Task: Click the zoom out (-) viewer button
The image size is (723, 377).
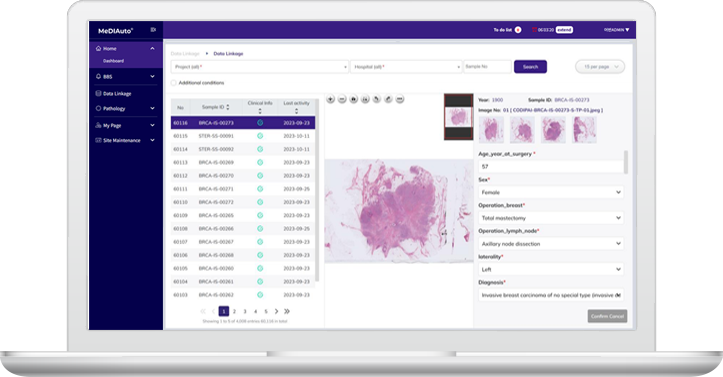Action: [342, 99]
